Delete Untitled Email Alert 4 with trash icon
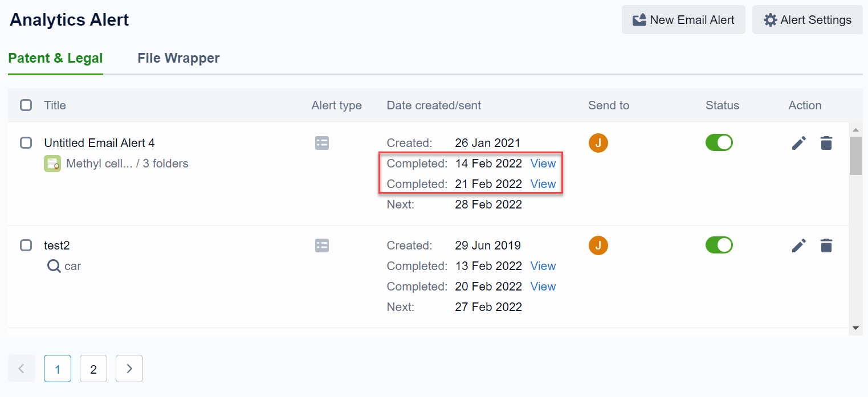Image resolution: width=868 pixels, height=397 pixels. [x=826, y=143]
